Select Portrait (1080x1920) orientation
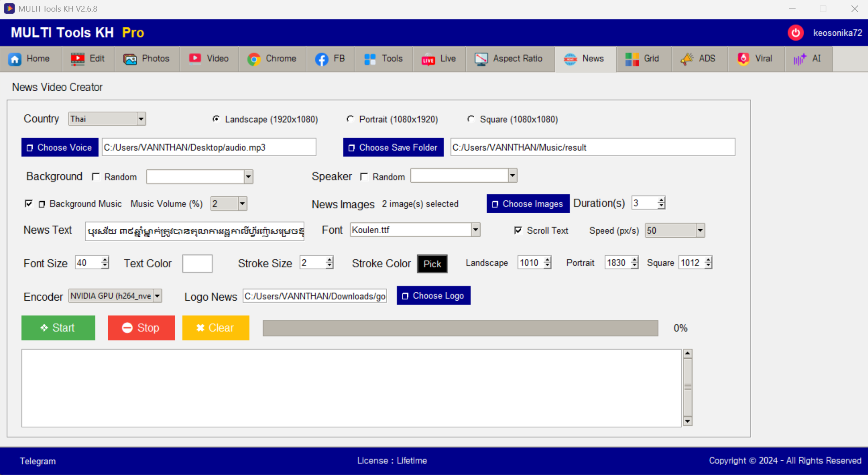 coord(350,119)
